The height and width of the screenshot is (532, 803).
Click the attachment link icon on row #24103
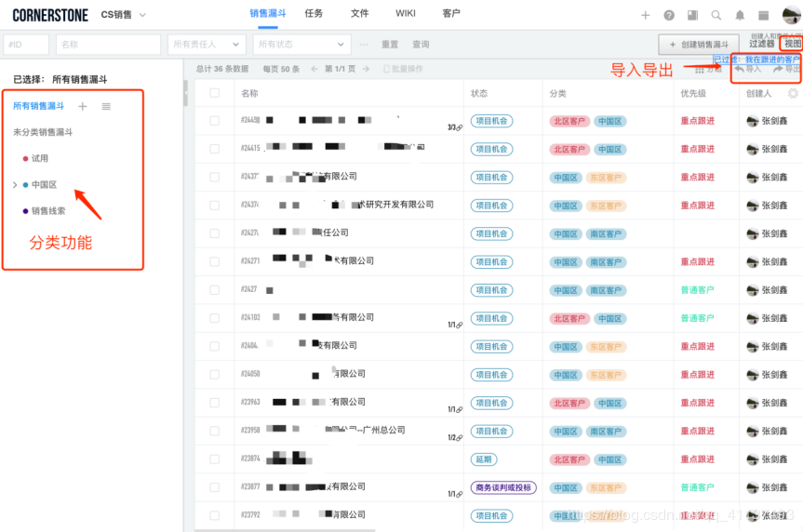point(459,325)
